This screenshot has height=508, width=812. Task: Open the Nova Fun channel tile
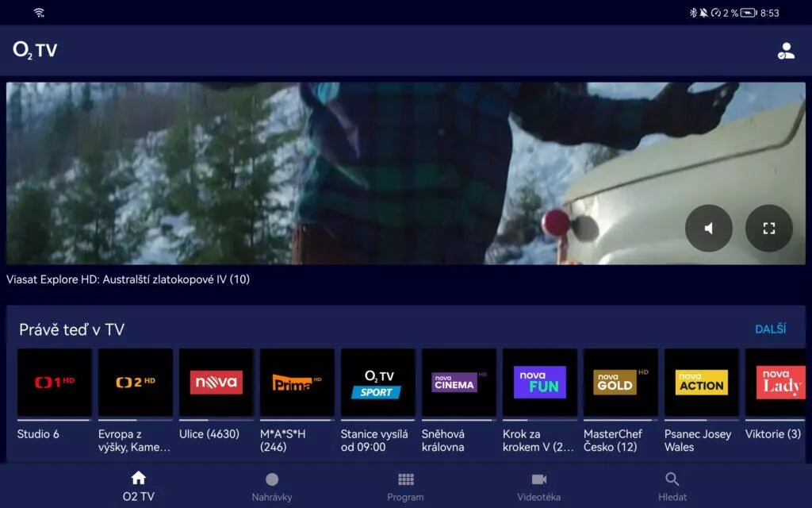pyautogui.click(x=539, y=383)
